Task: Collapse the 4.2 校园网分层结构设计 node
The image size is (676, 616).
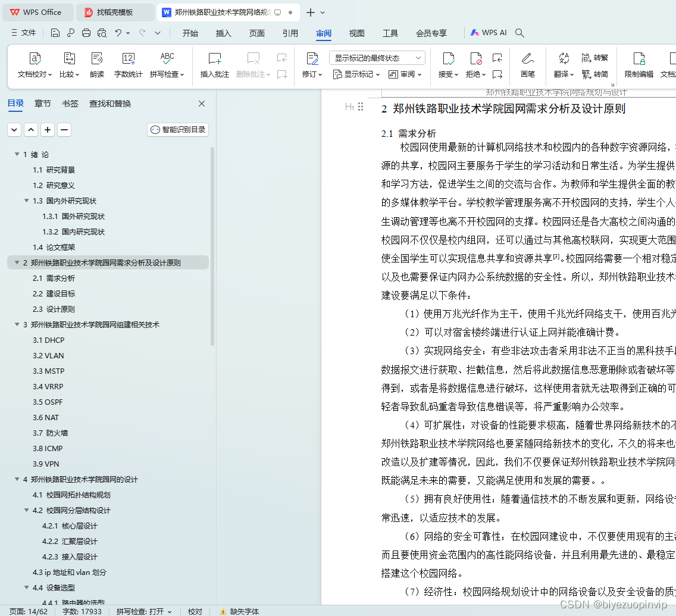Action: (x=26, y=510)
